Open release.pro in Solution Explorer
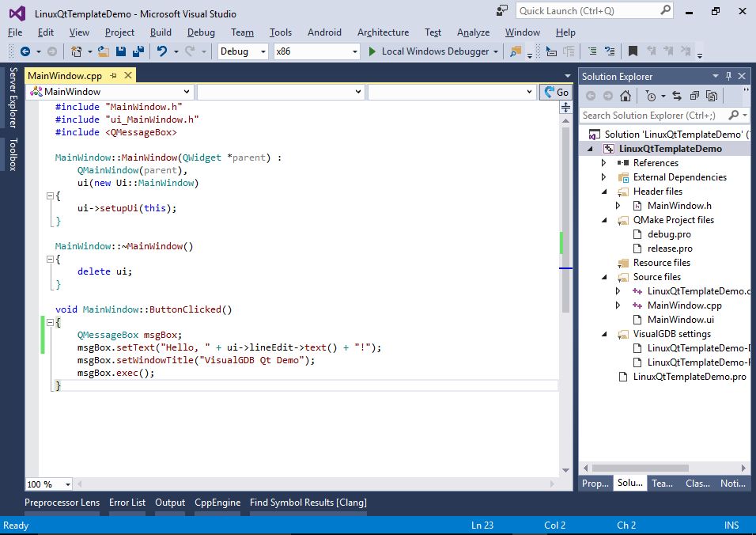Image resolution: width=756 pixels, height=535 pixels. click(x=670, y=249)
